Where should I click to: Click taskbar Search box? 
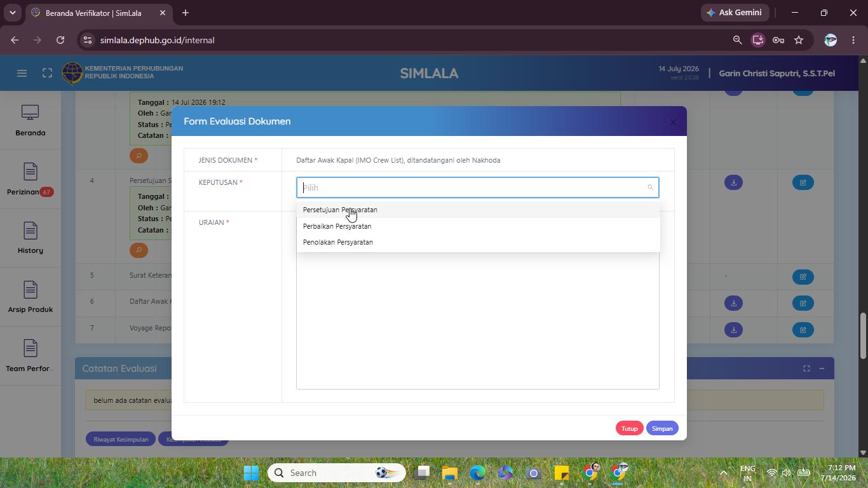(337, 473)
